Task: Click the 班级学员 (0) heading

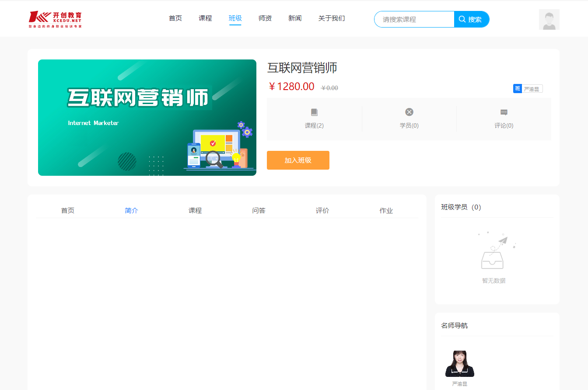Action: pyautogui.click(x=461, y=207)
